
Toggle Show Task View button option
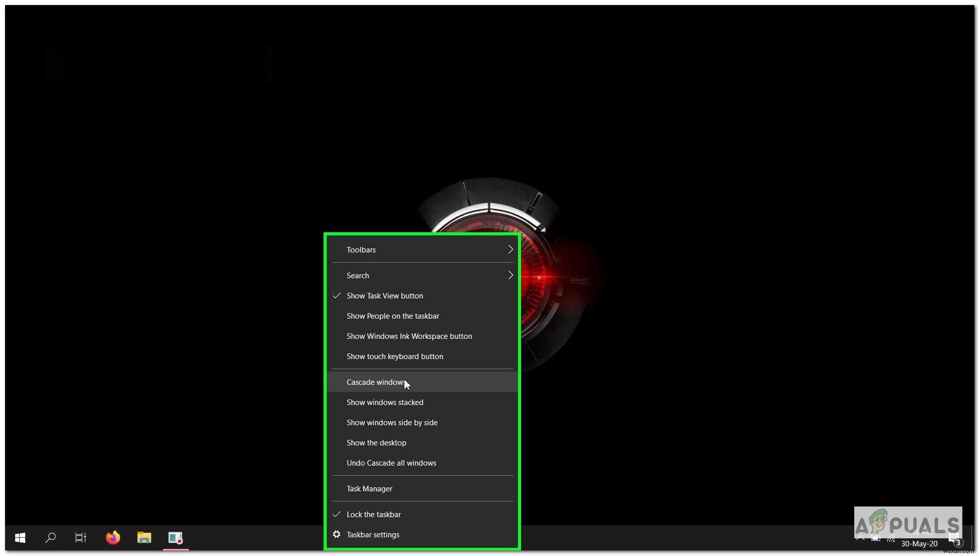[385, 295]
